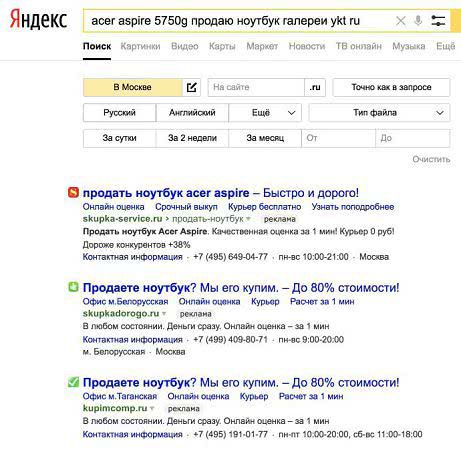Click the skupka-service.ru green URL
The width and height of the screenshot is (461, 450).
[122, 219]
